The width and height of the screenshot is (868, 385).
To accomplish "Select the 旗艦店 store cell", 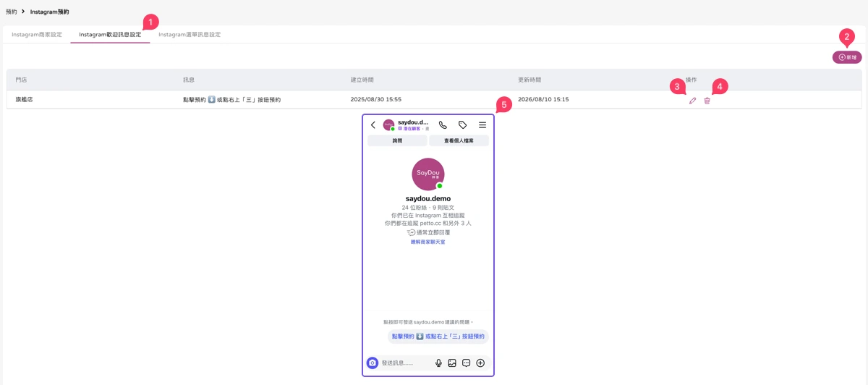I will pos(24,99).
